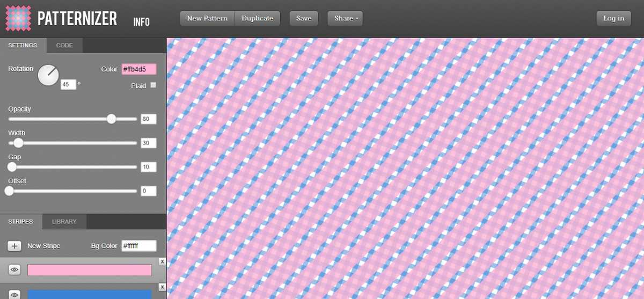644x299 pixels.
Task: Open the Share dropdown menu
Action: click(345, 18)
